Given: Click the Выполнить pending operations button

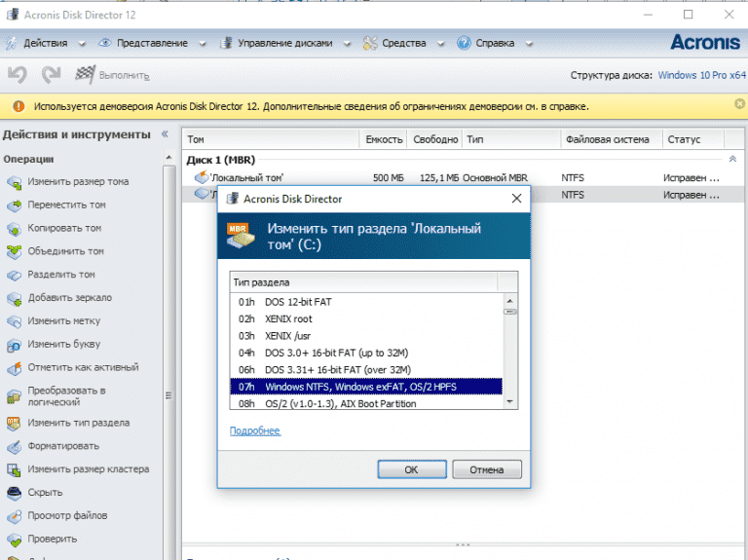Looking at the screenshot, I should coord(113,75).
